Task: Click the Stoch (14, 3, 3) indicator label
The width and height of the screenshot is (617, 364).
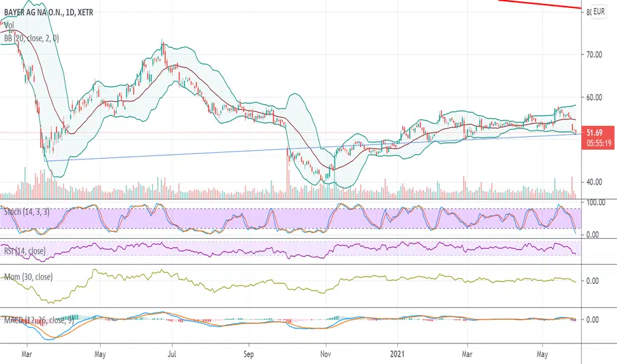Action: [x=26, y=212]
